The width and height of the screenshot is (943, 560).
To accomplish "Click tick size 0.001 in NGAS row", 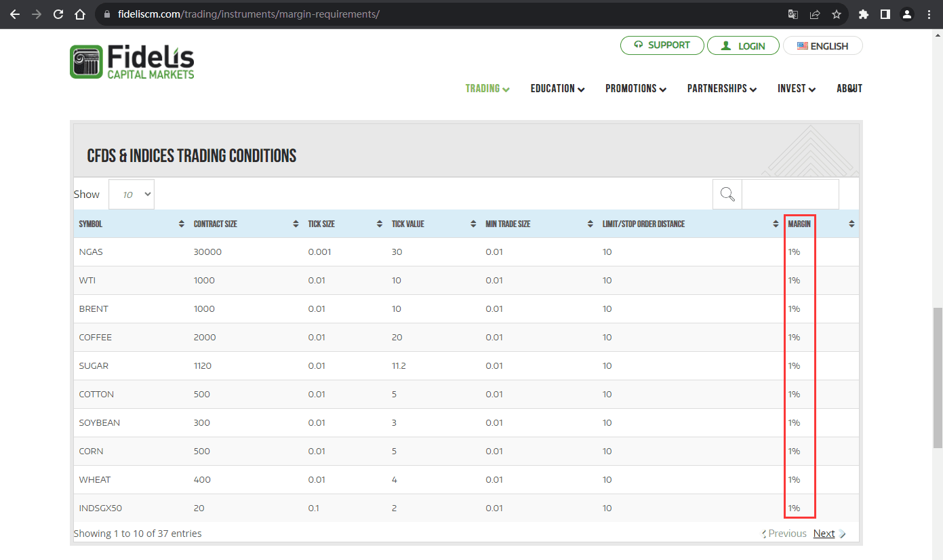I will point(319,252).
